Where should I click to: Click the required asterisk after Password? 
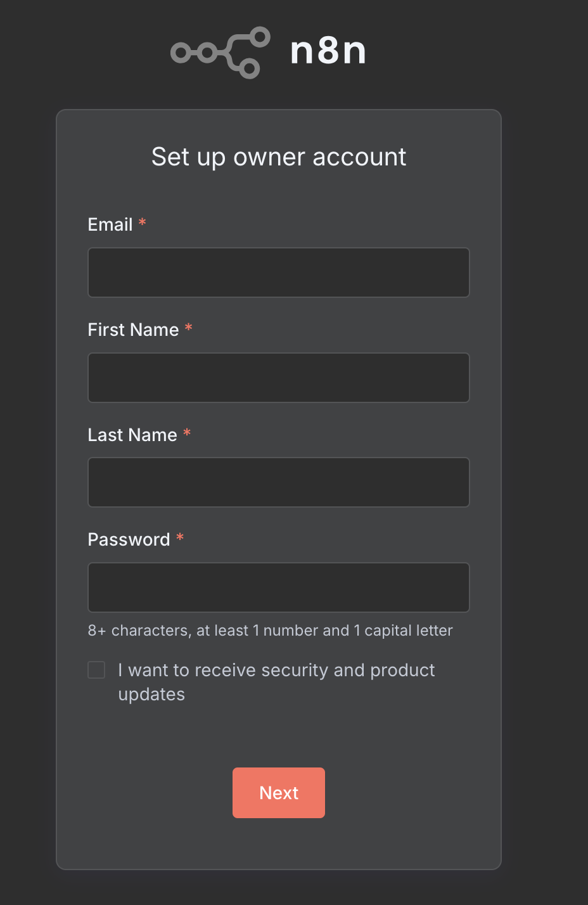pyautogui.click(x=180, y=537)
